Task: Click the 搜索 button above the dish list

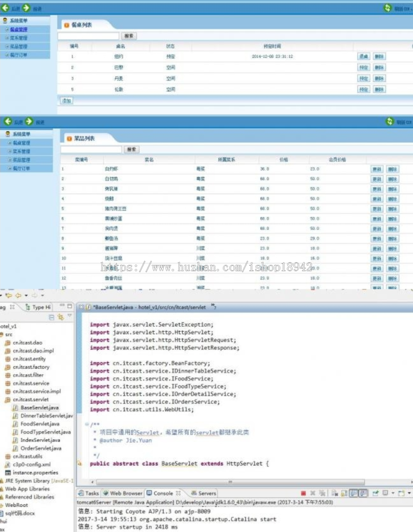Action: tap(132, 149)
